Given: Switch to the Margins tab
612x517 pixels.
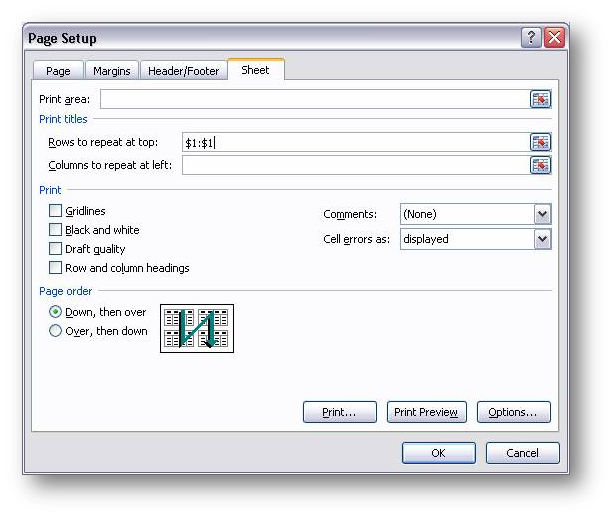Looking at the screenshot, I should tap(111, 71).
